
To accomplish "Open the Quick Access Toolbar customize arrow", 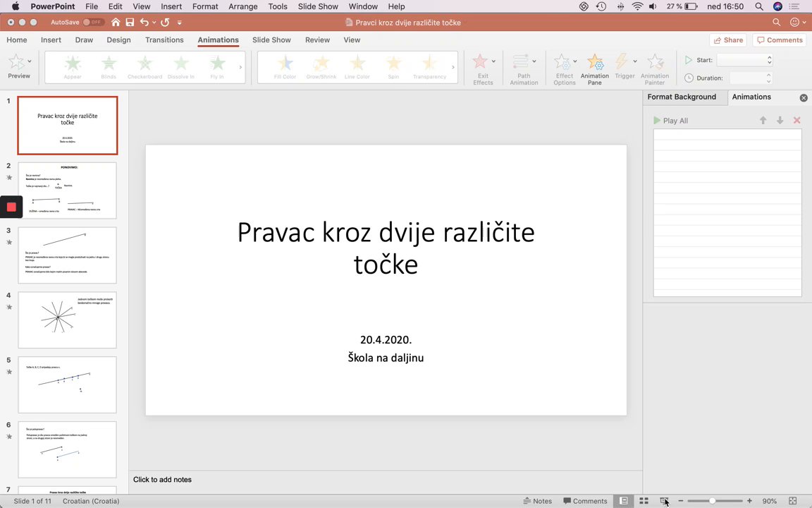I will coord(179,23).
